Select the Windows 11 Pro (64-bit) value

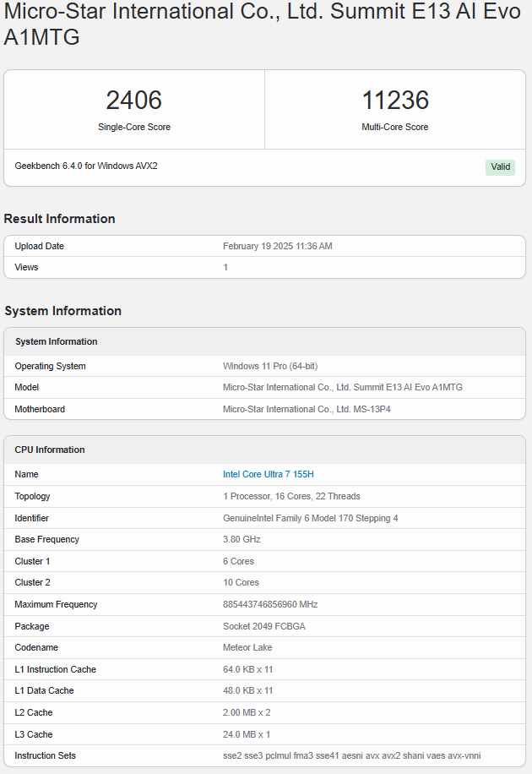[x=270, y=366]
